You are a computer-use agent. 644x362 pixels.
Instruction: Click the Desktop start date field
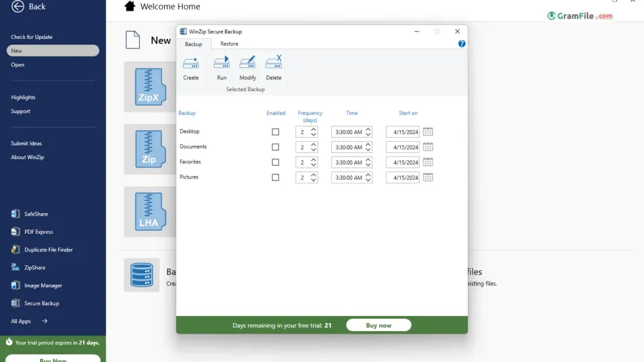click(x=402, y=132)
